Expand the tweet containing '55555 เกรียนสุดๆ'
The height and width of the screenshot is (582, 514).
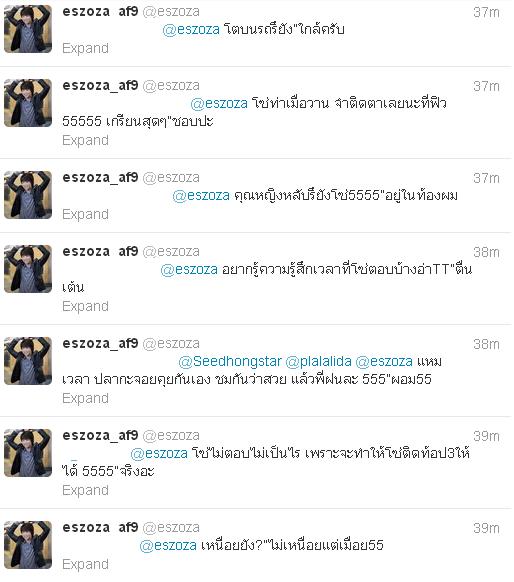pyautogui.click(x=85, y=140)
